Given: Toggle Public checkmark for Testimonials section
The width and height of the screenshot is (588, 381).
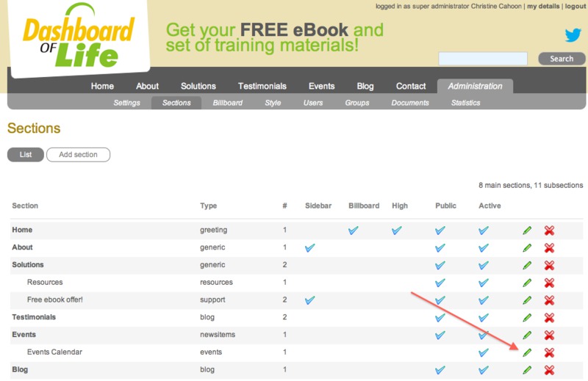Looking at the screenshot, I should 440,318.
